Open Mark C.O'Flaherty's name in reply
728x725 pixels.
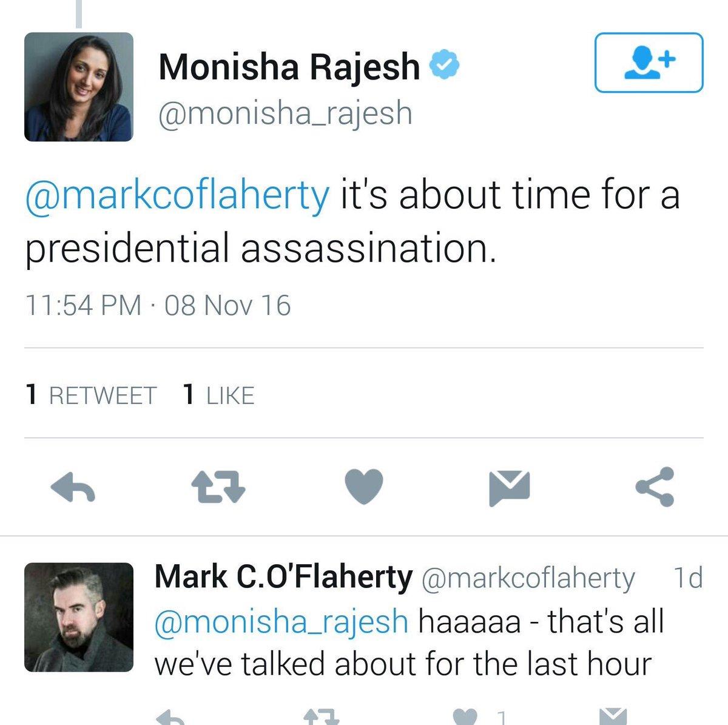pyautogui.click(x=283, y=578)
